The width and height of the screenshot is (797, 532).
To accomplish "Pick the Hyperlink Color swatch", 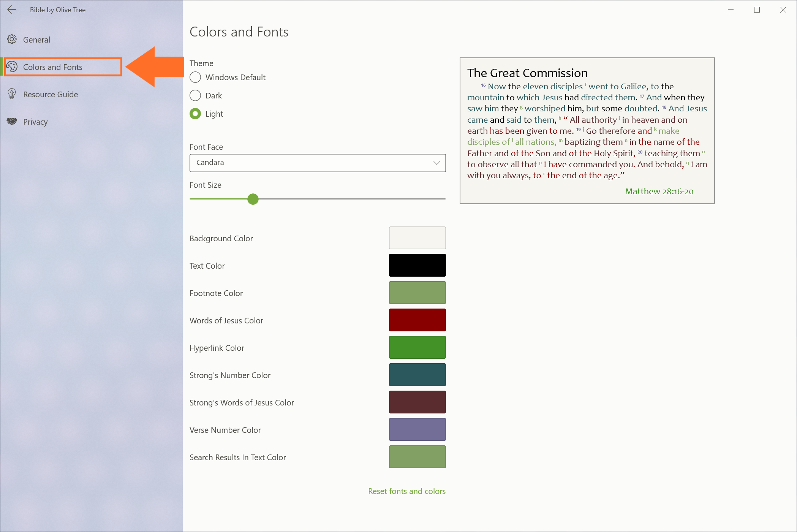I will (417, 347).
